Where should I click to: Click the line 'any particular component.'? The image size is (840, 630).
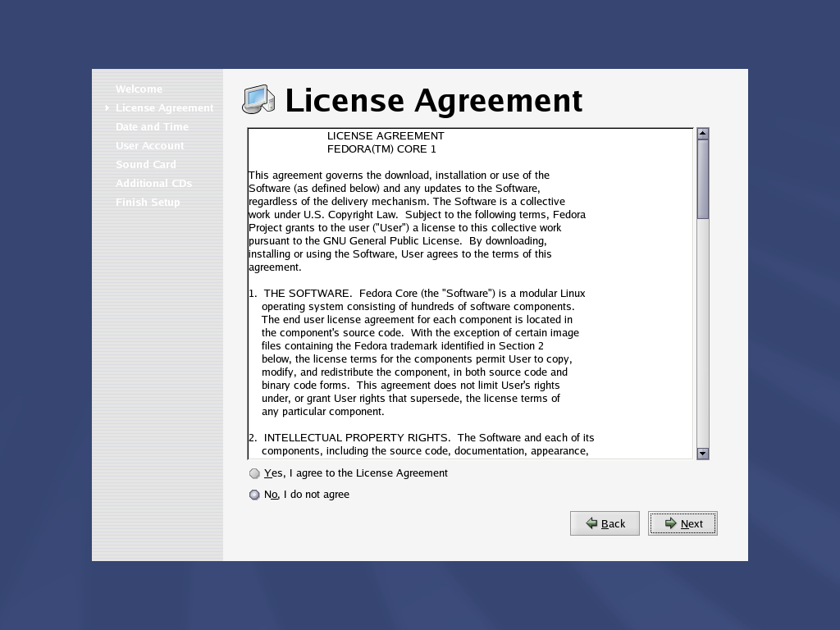point(323,412)
